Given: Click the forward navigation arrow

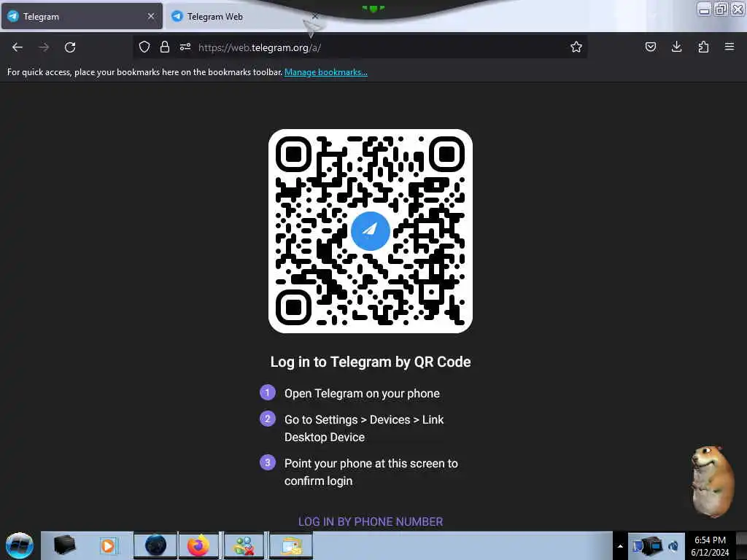Looking at the screenshot, I should click(x=44, y=47).
